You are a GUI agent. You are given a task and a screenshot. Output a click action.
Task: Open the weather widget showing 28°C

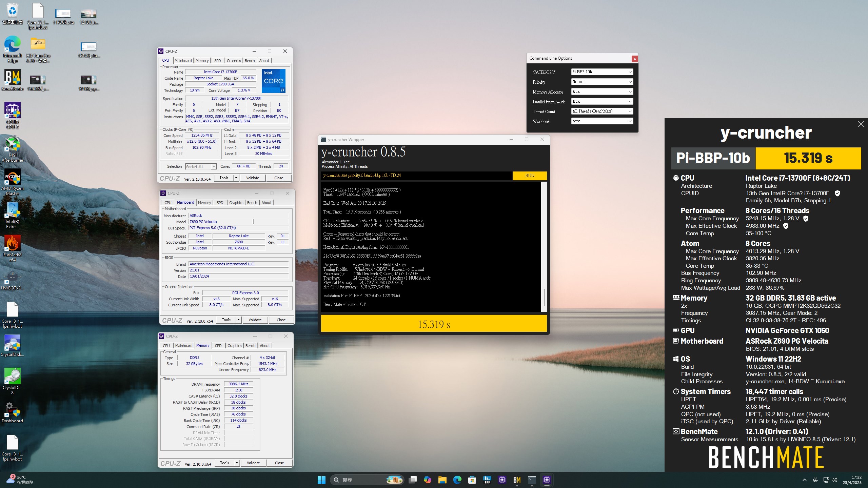(x=20, y=480)
